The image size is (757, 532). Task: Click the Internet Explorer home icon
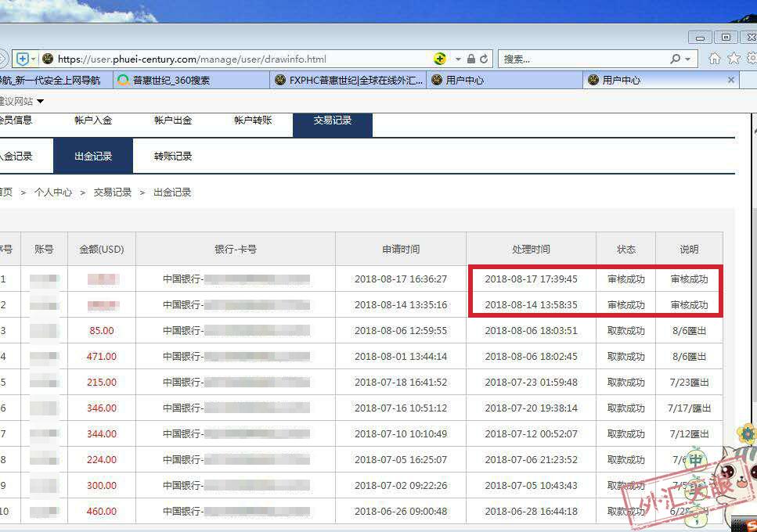[715, 59]
